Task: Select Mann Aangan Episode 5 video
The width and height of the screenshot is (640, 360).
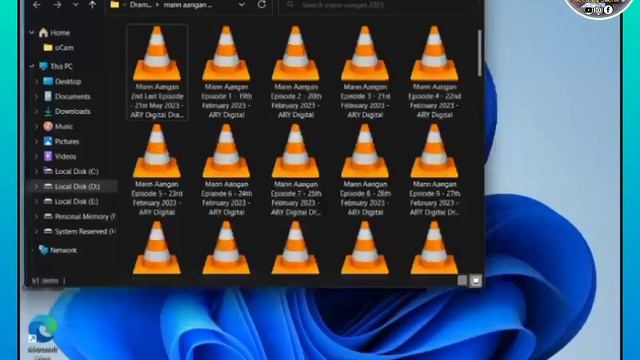Action: (157, 170)
